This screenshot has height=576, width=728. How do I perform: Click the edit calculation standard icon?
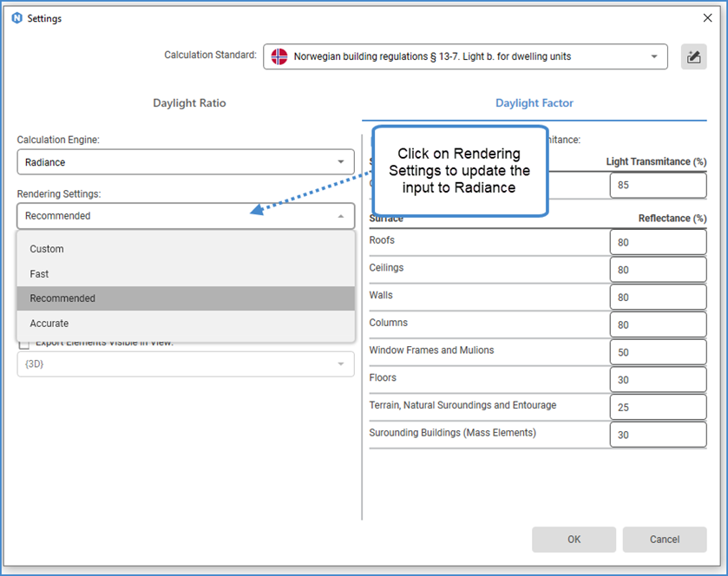(x=693, y=56)
